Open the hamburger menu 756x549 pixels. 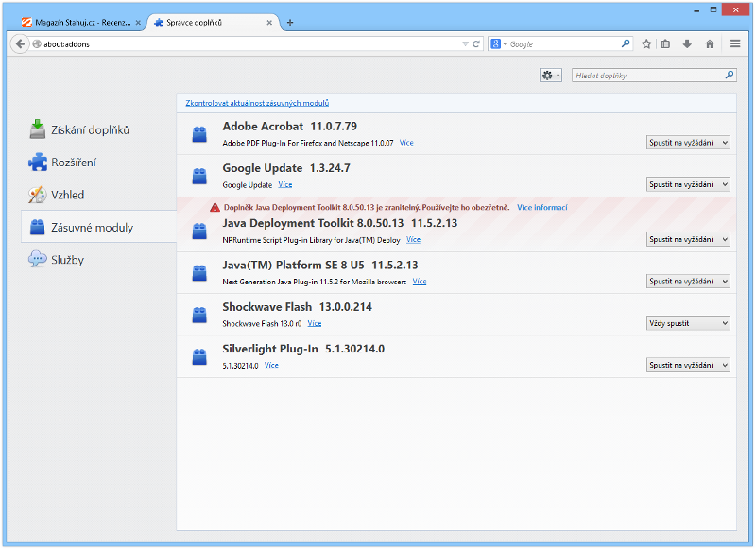pyautogui.click(x=735, y=43)
